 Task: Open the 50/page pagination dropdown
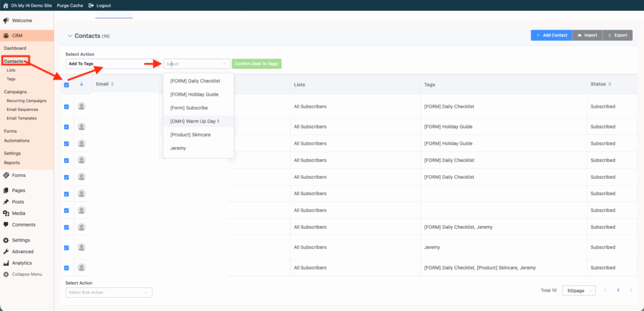click(579, 291)
